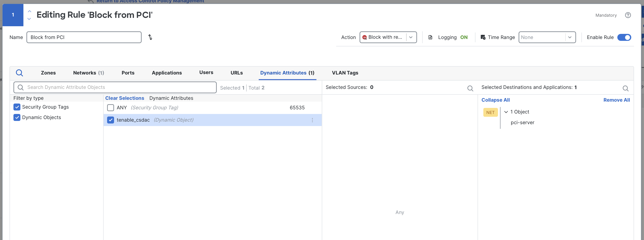The height and width of the screenshot is (240, 644).
Task: Click the sort arrows icon beside the Name field
Action: [150, 37]
